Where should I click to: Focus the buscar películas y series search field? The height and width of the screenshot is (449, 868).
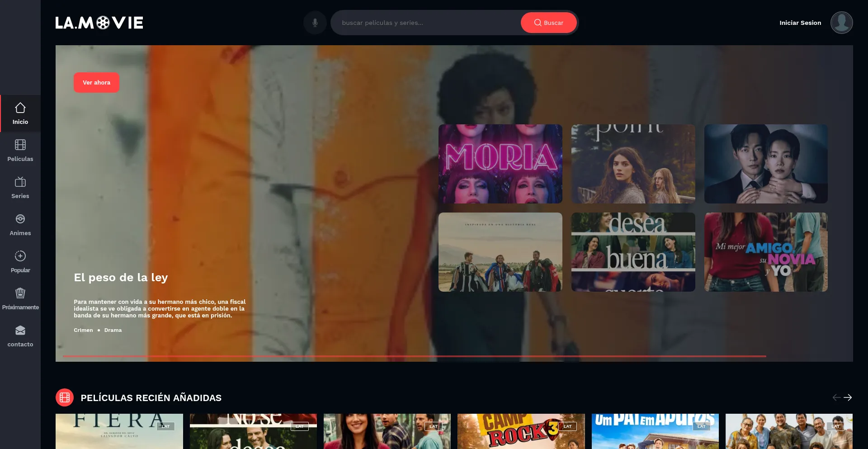coord(426,23)
